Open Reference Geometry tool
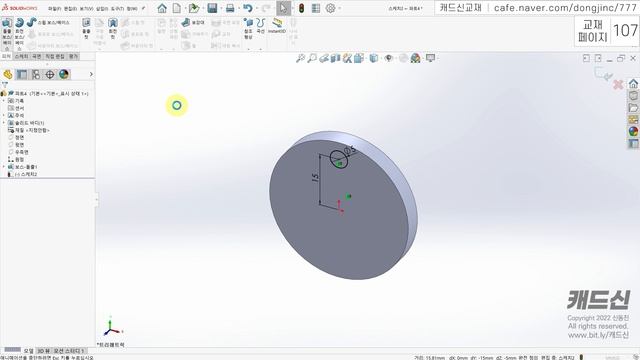The height and width of the screenshot is (360, 640). coord(248,29)
